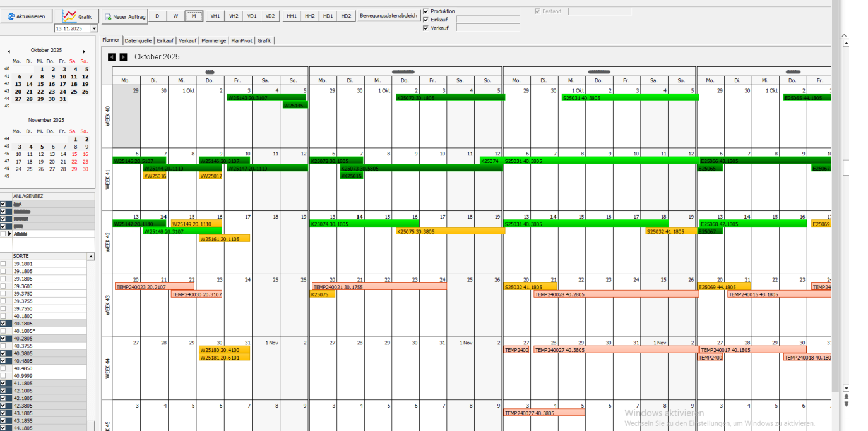Select order bar W25180 20.4100

tap(224, 349)
